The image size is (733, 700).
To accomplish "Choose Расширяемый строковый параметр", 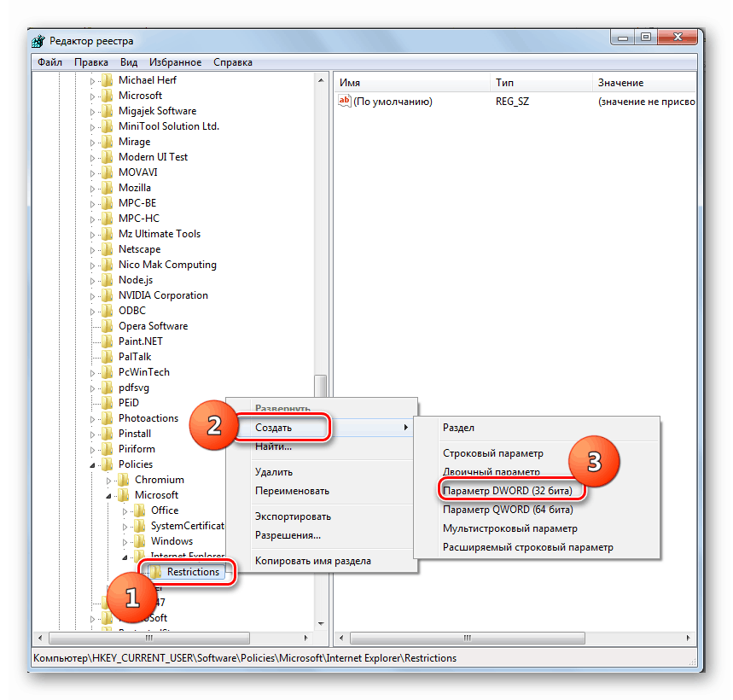I will pyautogui.click(x=537, y=547).
